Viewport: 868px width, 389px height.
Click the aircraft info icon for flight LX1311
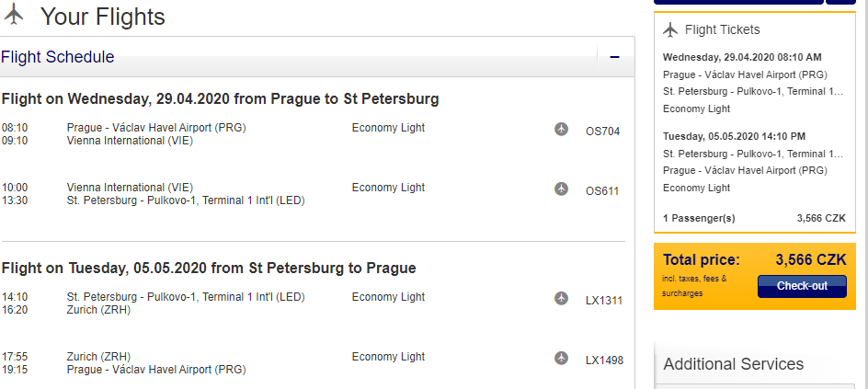[x=561, y=298]
